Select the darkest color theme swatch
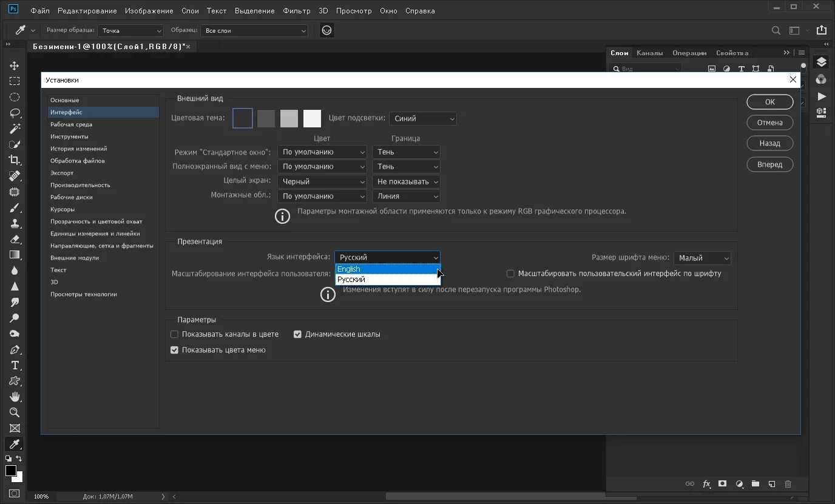Screen dimensions: 835x504 (243, 118)
